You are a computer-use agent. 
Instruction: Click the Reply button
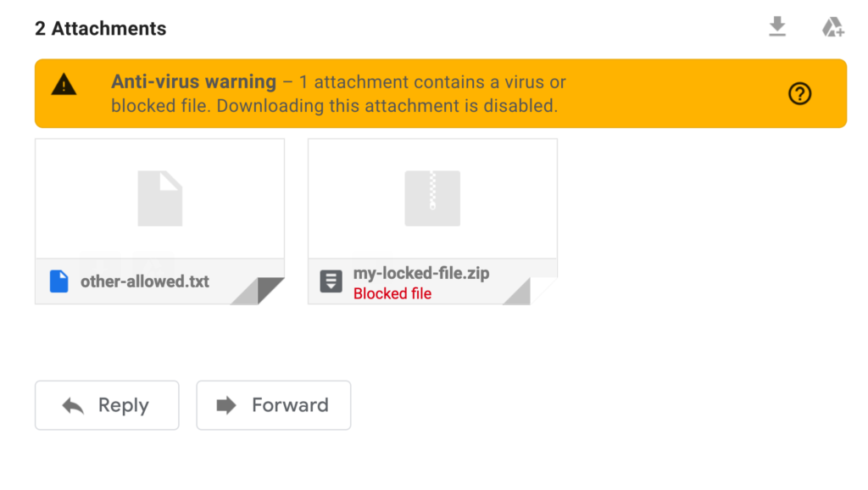point(107,405)
